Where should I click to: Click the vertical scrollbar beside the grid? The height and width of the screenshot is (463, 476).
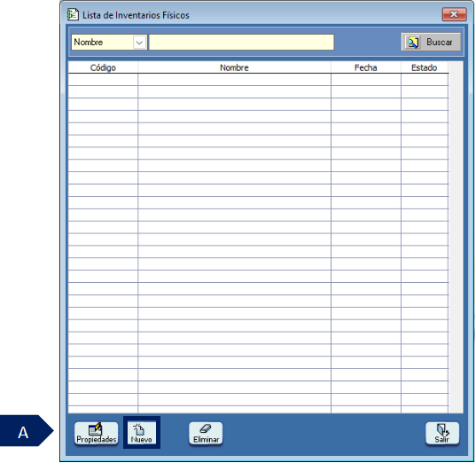pyautogui.click(x=456, y=237)
